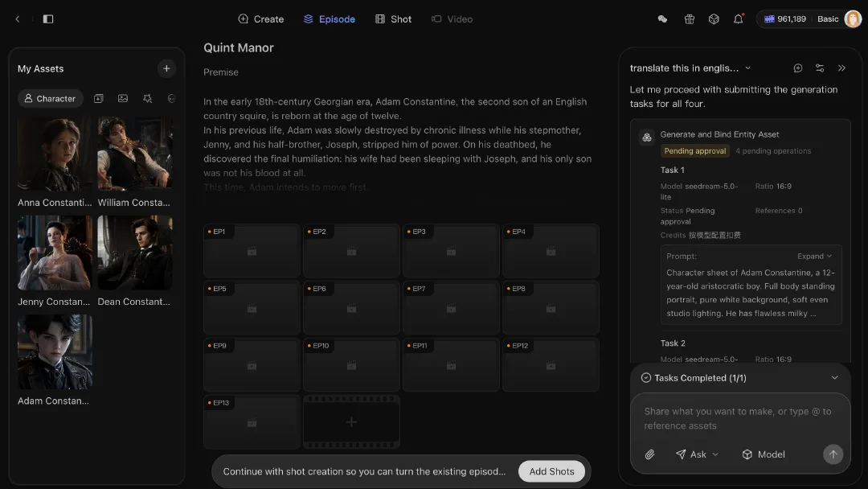This screenshot has width=868, height=489.
Task: Click the 3D cube icon in header
Action: [x=714, y=18]
